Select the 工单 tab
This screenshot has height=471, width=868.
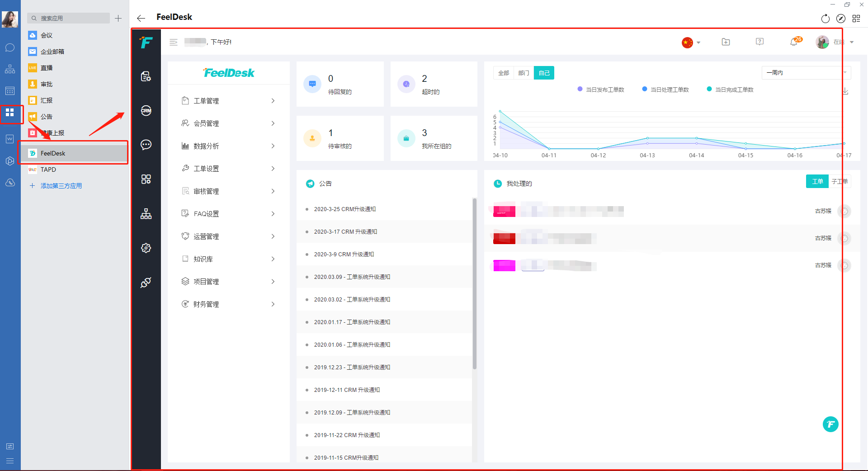point(817,181)
